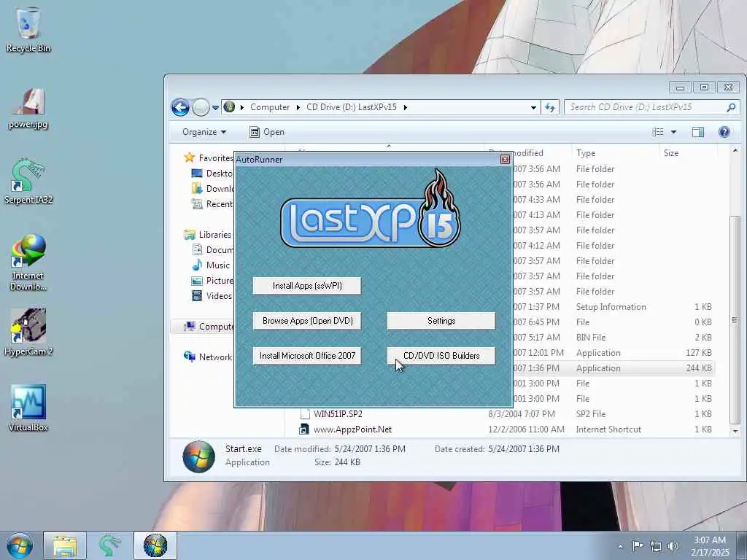Click the BIN File type cell

tap(591, 337)
